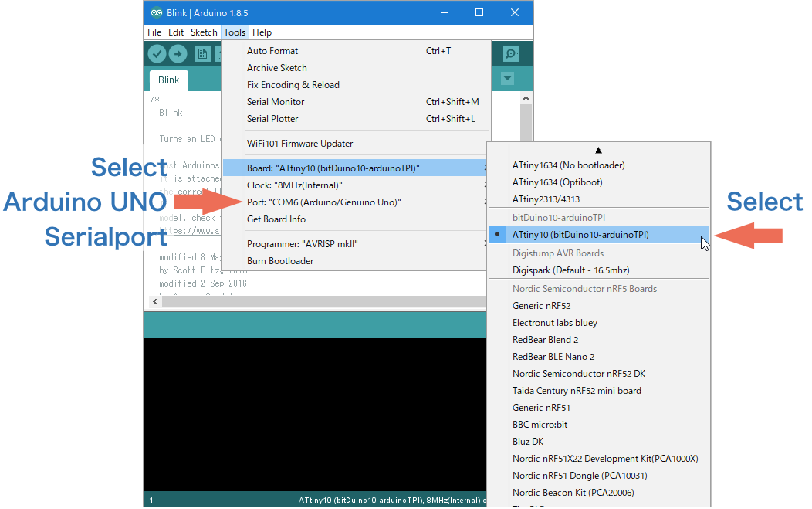
Task: Close the open Tools menu
Action: coord(235,32)
